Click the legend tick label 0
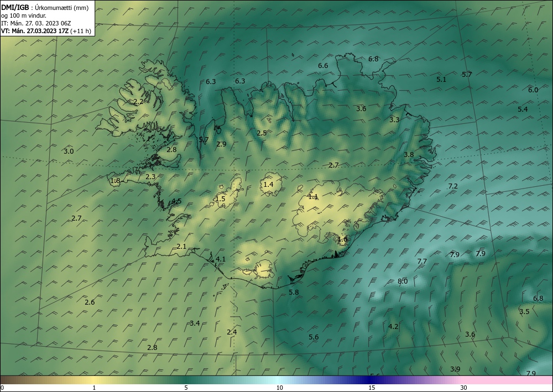The height and width of the screenshot is (392, 553). (2, 388)
